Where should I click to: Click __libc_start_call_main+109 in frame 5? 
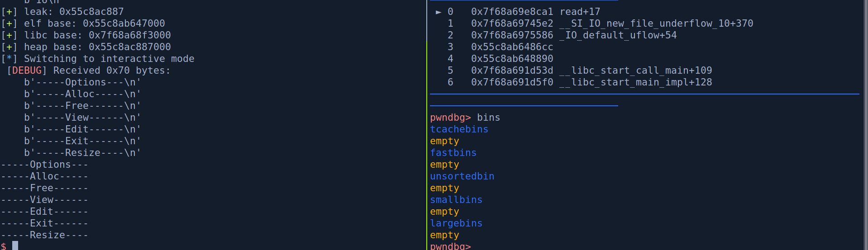pos(635,71)
